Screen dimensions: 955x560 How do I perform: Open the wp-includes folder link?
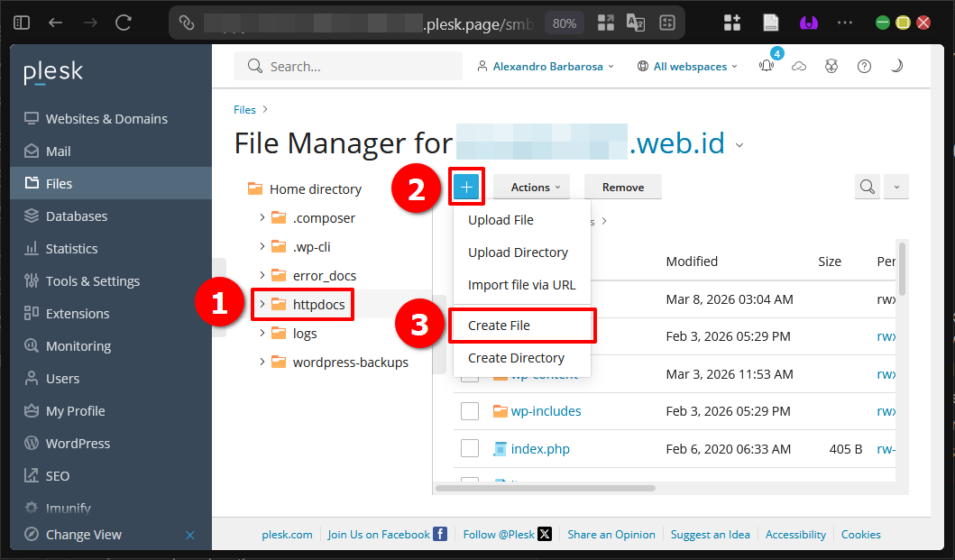[x=546, y=411]
